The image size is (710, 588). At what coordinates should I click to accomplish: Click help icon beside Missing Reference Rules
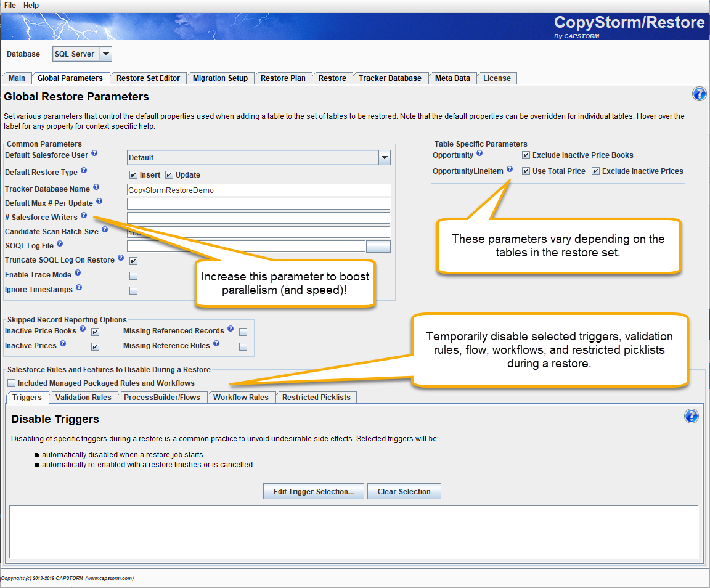tap(216, 343)
